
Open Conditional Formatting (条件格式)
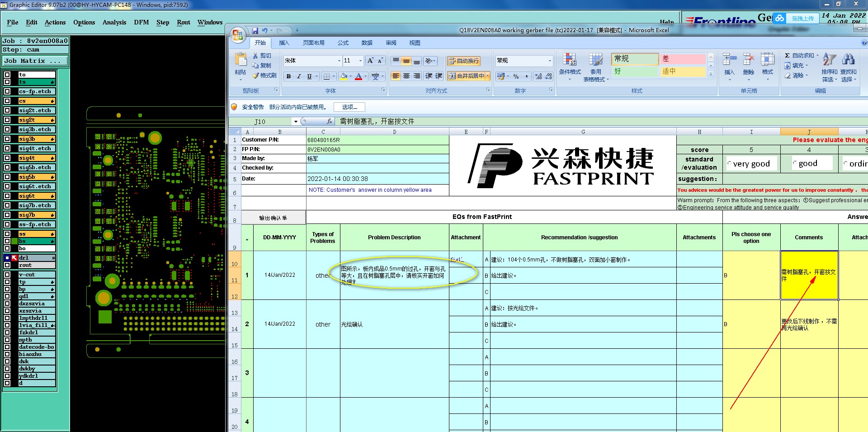point(570,66)
